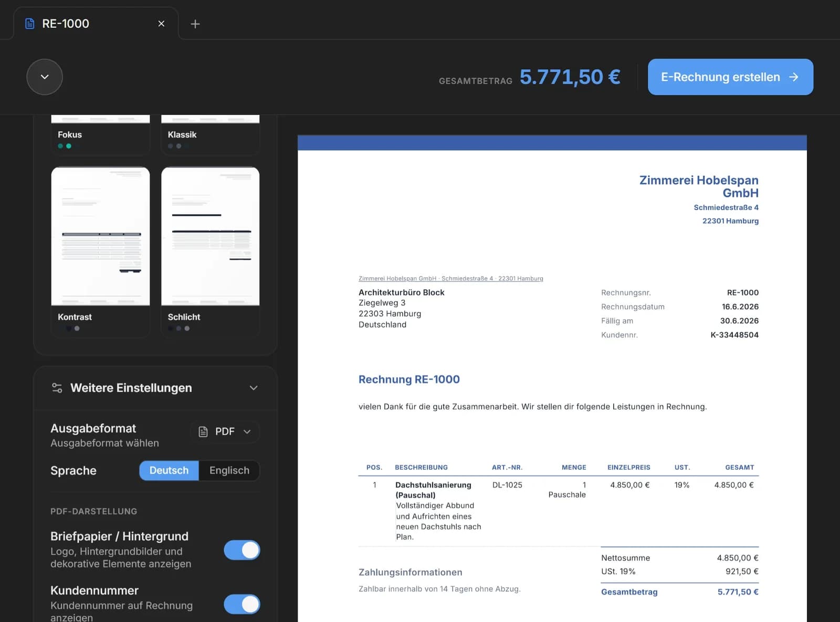The height and width of the screenshot is (622, 840).
Task: Click the MENGE column header
Action: coord(573,467)
